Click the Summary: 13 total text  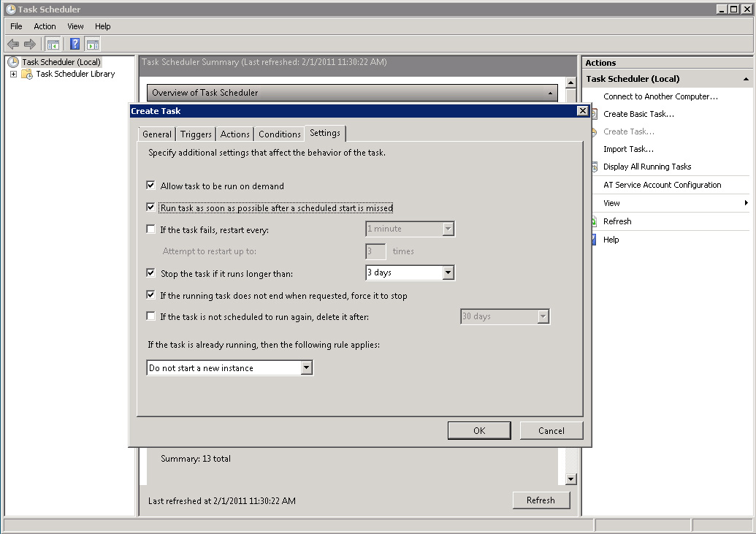(196, 459)
